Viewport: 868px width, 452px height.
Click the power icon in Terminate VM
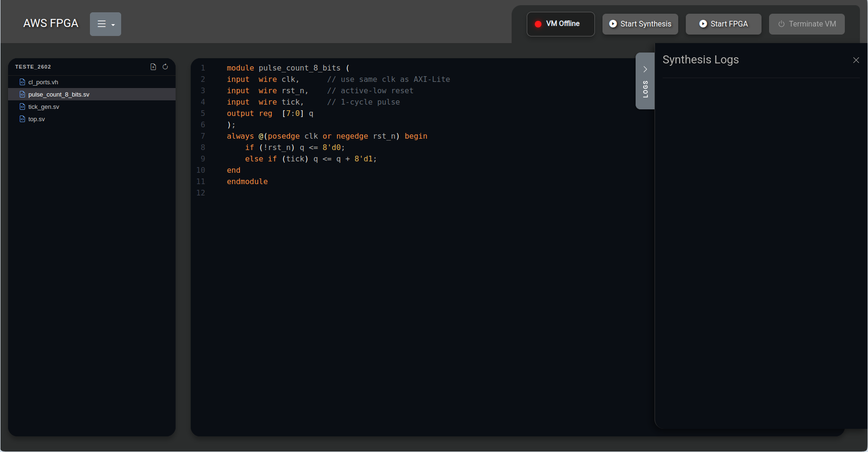pyautogui.click(x=781, y=24)
